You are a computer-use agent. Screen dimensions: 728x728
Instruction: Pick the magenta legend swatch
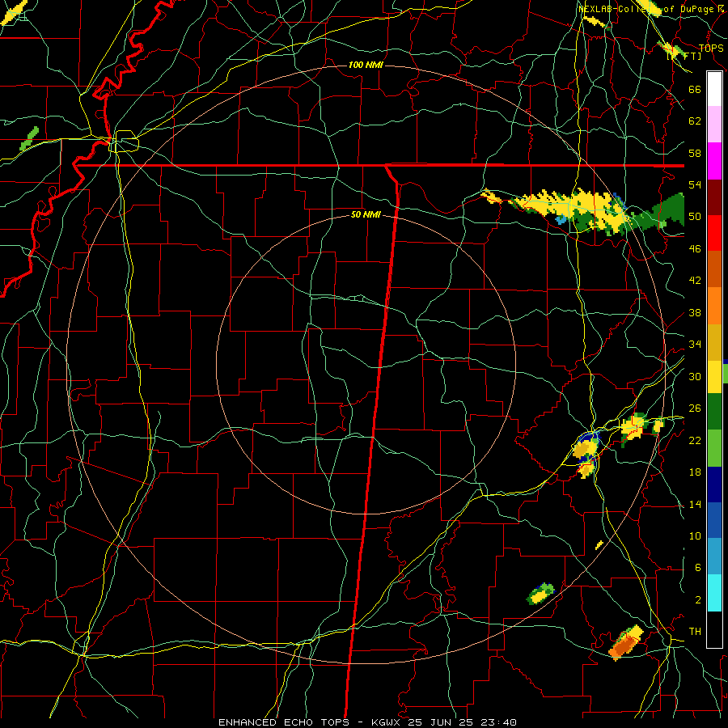point(714,161)
